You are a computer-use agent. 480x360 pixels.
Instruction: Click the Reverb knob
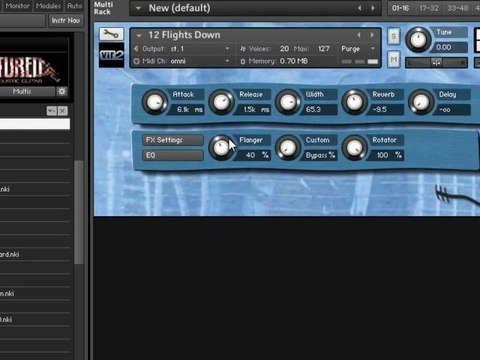pos(355,102)
